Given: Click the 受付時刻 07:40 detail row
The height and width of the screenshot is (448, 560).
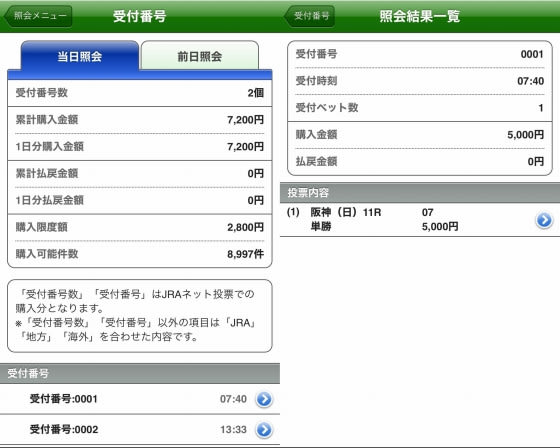Looking at the screenshot, I should coord(420,81).
